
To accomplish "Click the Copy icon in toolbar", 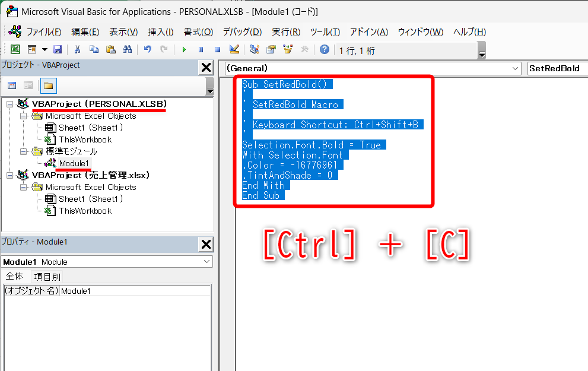I will pyautogui.click(x=94, y=49).
